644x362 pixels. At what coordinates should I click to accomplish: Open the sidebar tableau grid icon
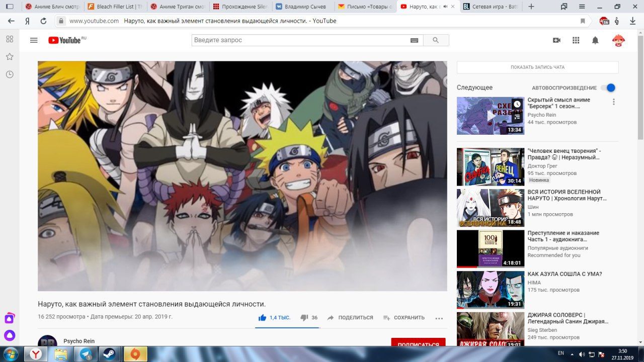click(10, 39)
